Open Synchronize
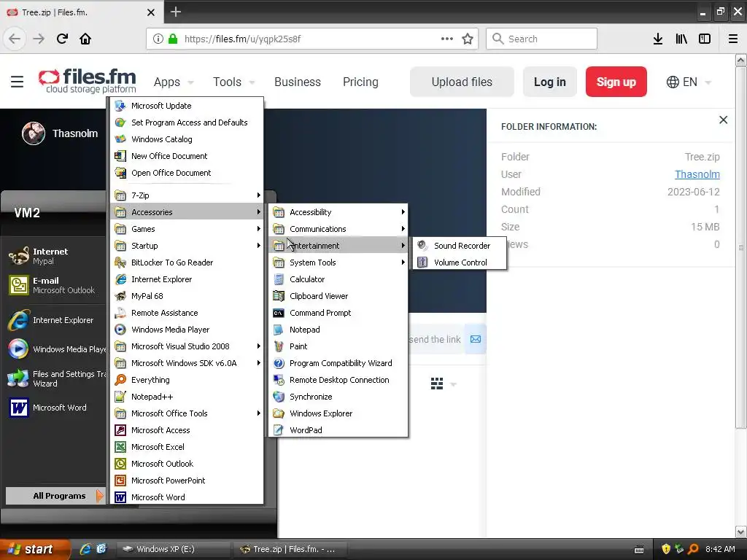 (338, 396)
